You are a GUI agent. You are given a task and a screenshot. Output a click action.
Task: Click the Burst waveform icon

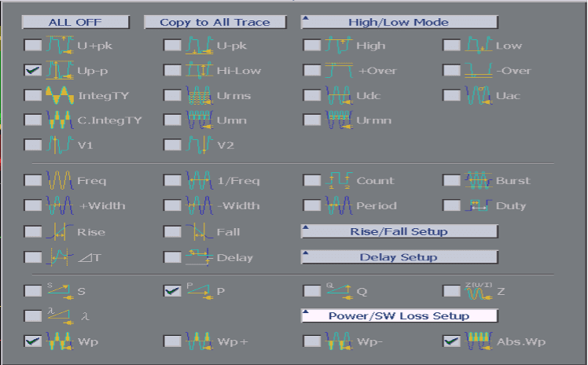coord(479,181)
